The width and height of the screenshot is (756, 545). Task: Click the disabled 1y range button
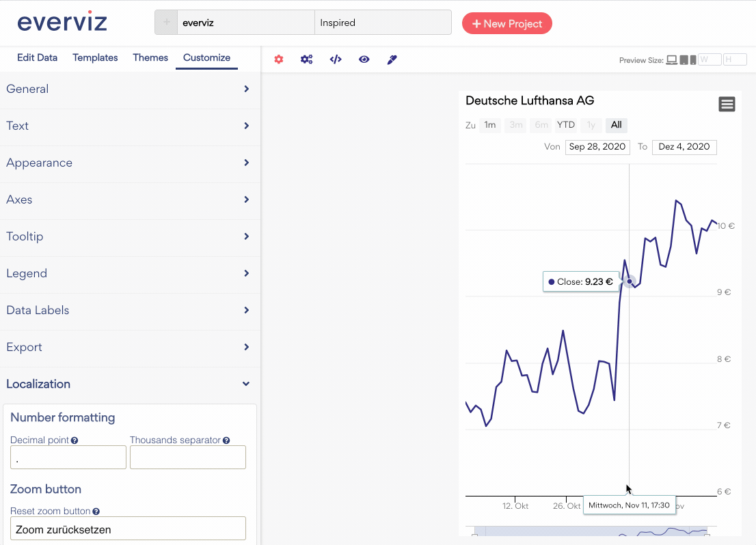tap(591, 125)
